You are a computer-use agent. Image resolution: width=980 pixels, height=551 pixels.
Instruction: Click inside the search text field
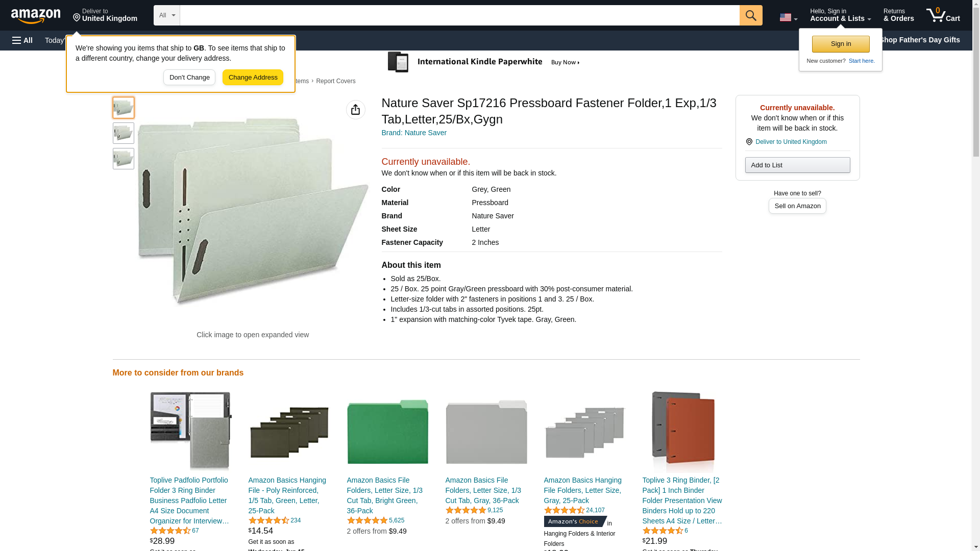pos(459,15)
